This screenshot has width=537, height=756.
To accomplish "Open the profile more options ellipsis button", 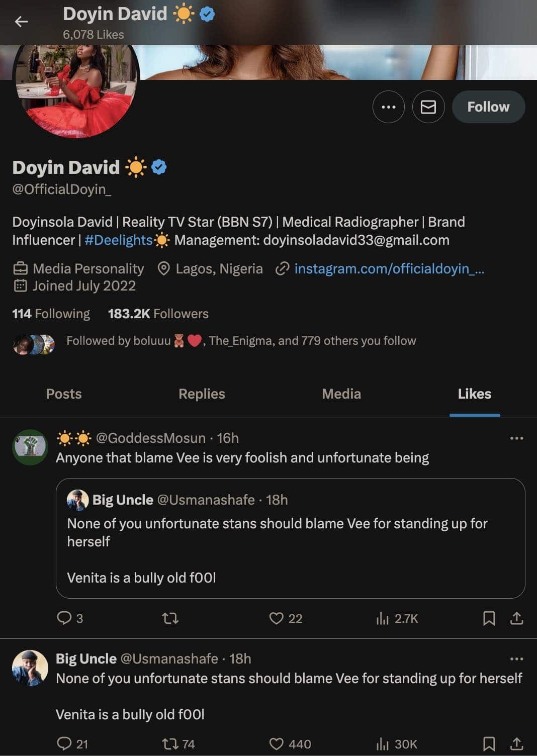I will pos(388,107).
